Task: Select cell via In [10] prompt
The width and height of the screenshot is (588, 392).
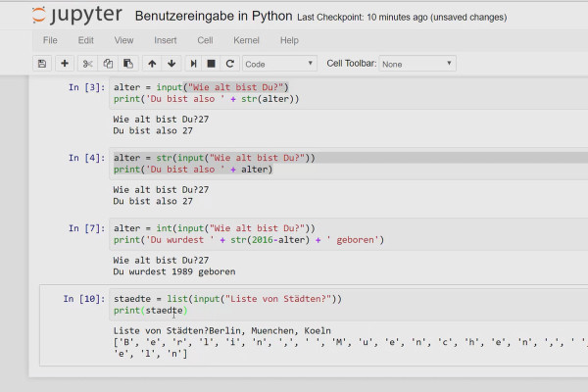Action: pyautogui.click(x=84, y=299)
